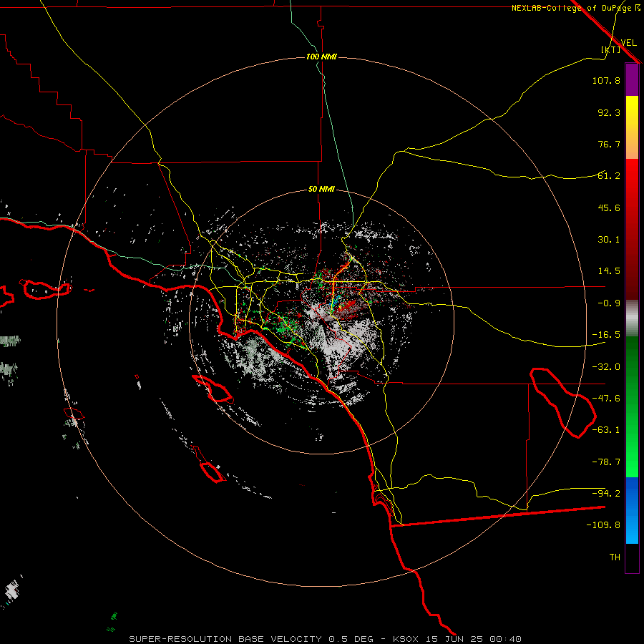The height and width of the screenshot is (644, 644).
Task: Select the 50 NMI range ring label
Action: click(321, 190)
